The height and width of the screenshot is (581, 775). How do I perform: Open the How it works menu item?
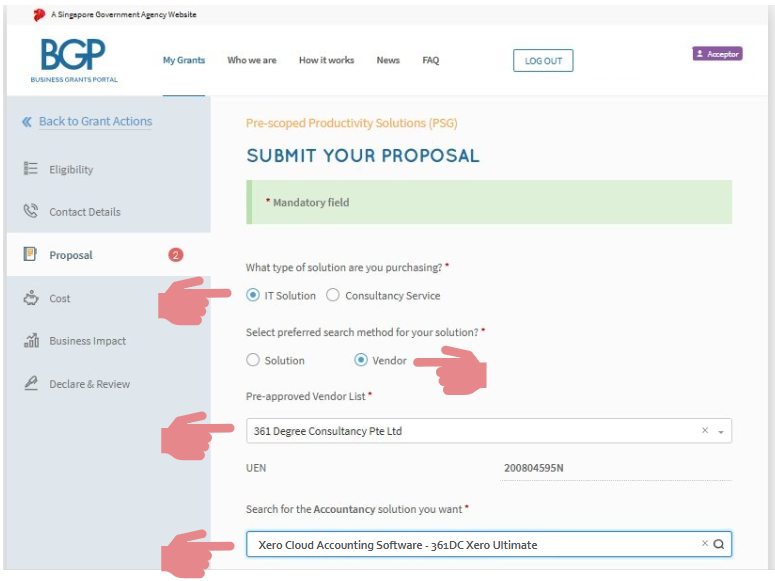(x=326, y=60)
